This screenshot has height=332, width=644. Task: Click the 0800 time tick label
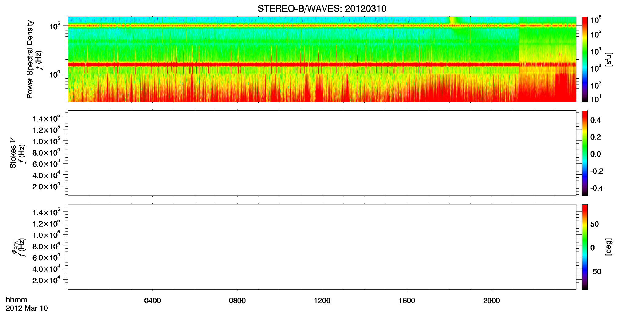point(237,301)
